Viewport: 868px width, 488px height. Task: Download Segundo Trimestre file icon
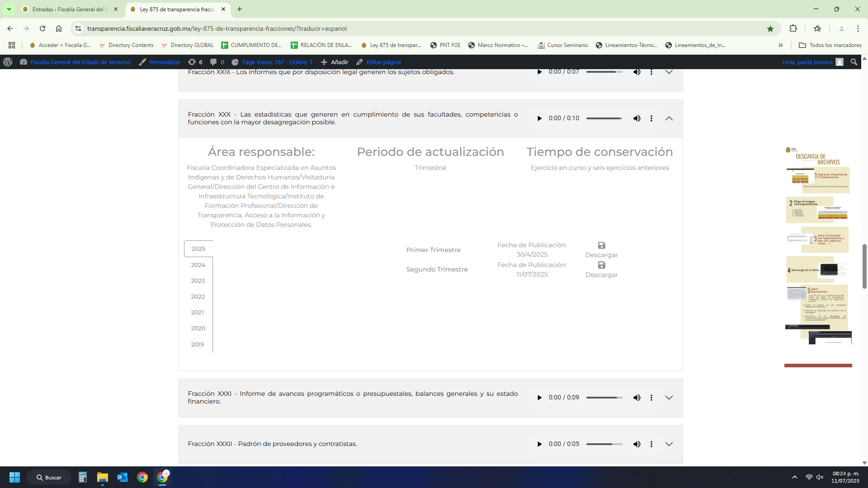click(601, 265)
